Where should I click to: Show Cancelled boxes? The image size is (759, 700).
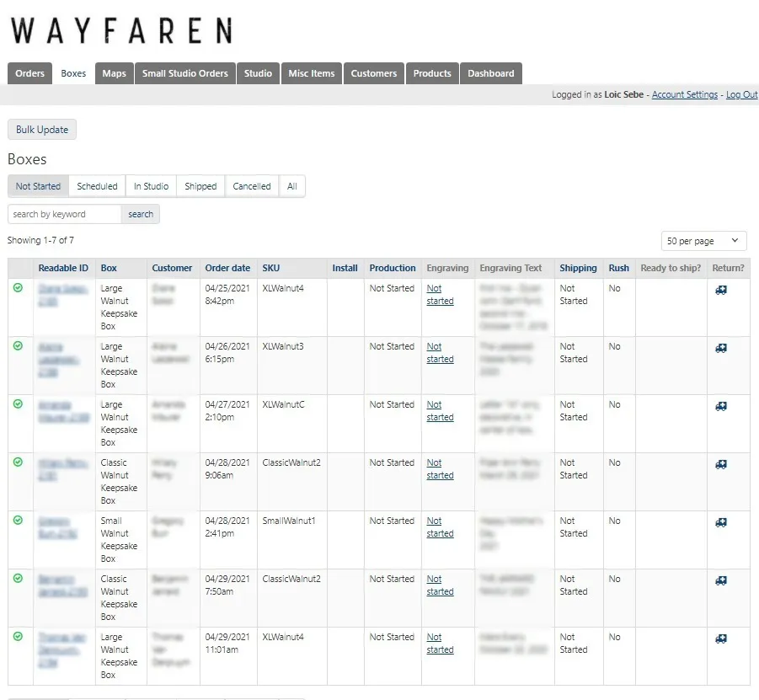pos(252,186)
